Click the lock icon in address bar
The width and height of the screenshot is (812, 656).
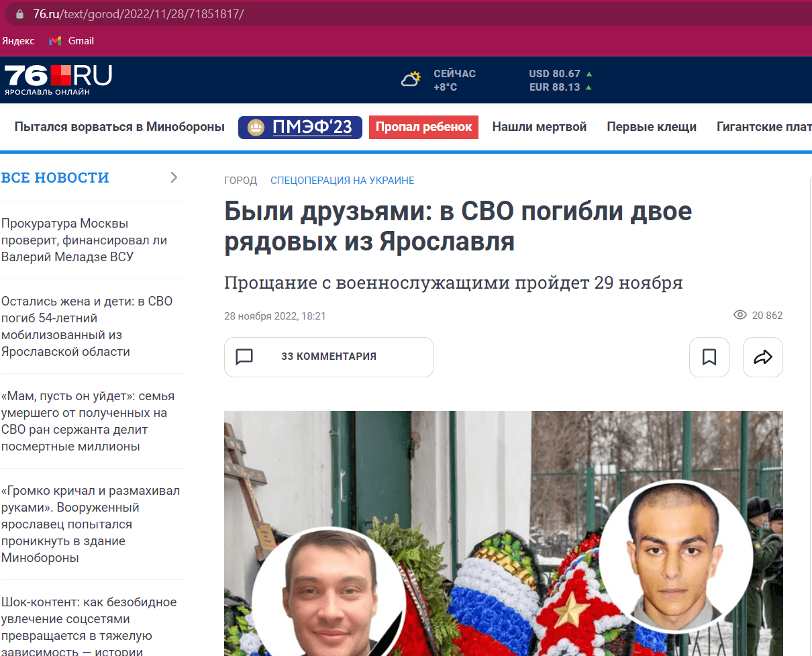click(20, 13)
